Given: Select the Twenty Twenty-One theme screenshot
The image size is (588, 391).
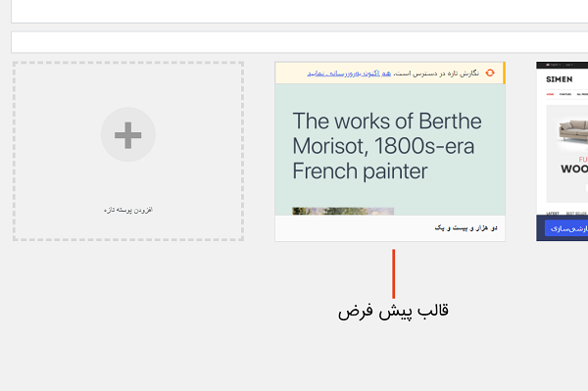Looking at the screenshot, I should coord(390,149).
